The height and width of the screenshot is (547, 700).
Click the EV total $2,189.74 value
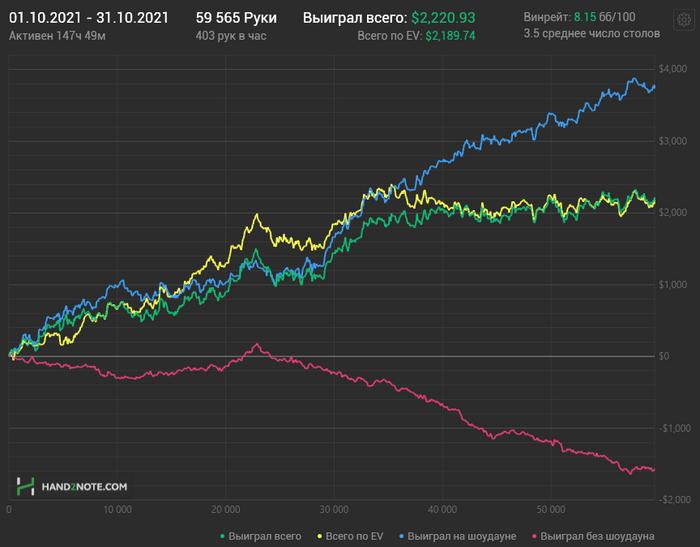[450, 36]
